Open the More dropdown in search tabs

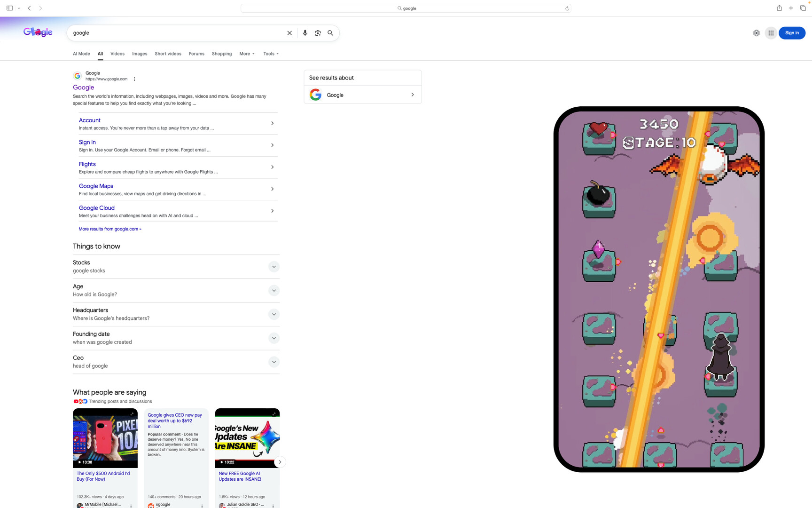[x=247, y=54]
